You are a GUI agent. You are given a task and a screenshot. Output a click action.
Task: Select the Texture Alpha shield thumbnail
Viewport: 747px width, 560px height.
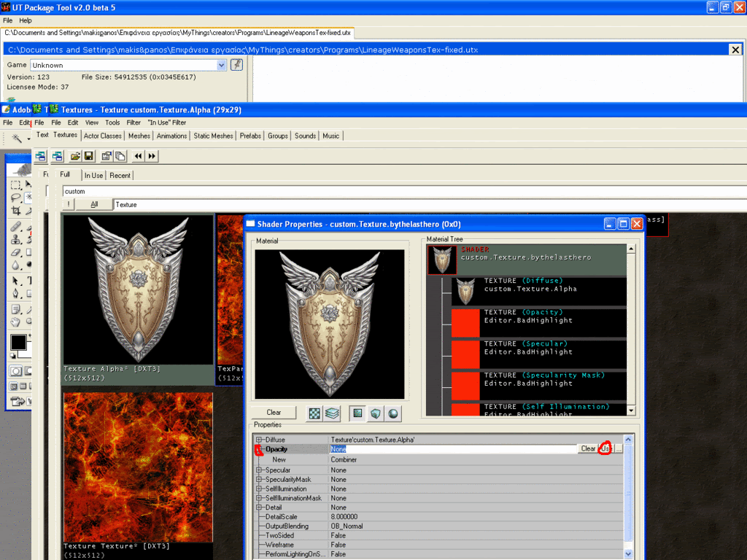pos(138,290)
